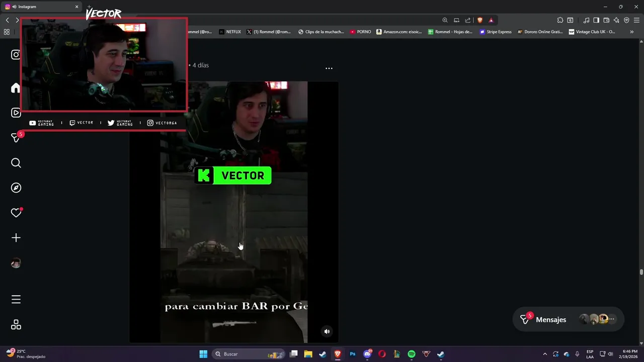The height and width of the screenshot is (362, 644).
Task: Open post options three-dot menu
Action: [329, 68]
